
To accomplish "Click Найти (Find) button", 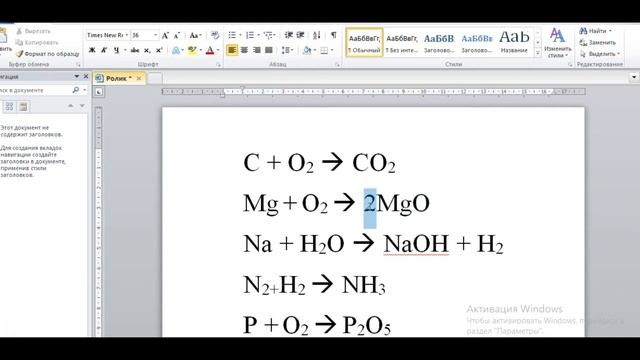I will (596, 31).
